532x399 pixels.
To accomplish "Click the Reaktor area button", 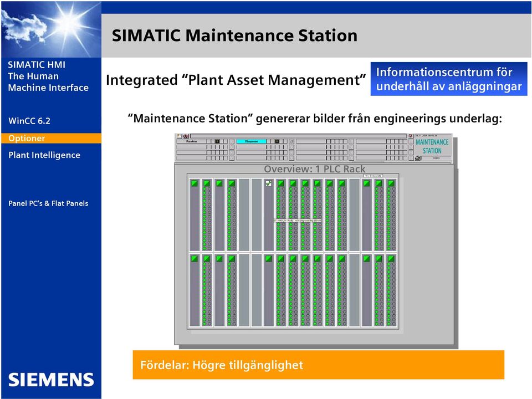I will [x=191, y=141].
